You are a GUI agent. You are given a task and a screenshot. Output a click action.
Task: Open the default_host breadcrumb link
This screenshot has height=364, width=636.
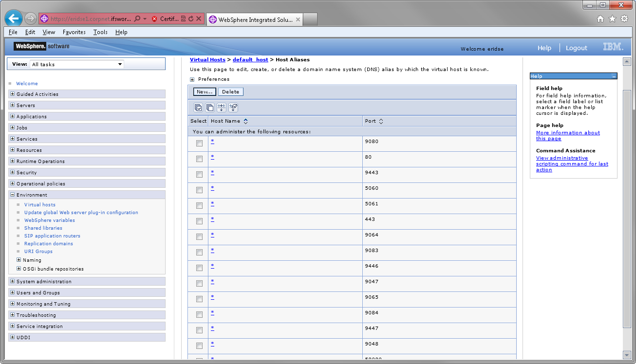click(x=250, y=59)
